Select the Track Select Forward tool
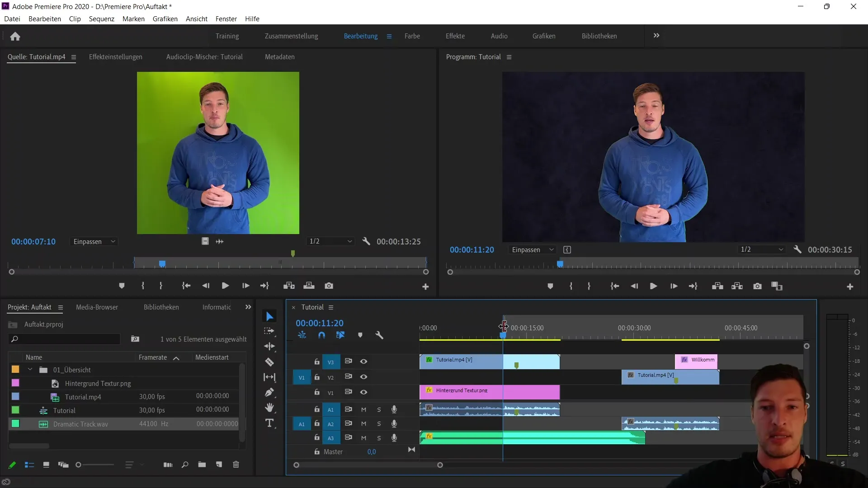Screen dimensions: 868x488 coord(269,331)
